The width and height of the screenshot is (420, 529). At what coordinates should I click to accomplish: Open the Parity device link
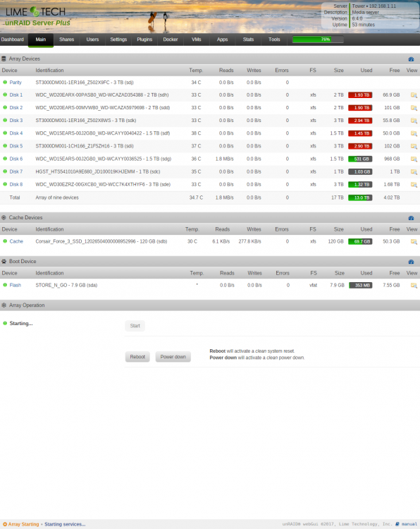(x=16, y=83)
